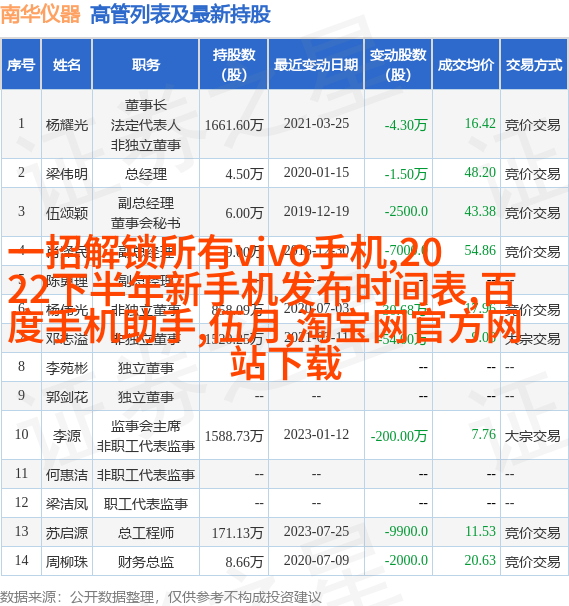Click the 南华仪器 title text
The image size is (569, 606).
point(41,15)
